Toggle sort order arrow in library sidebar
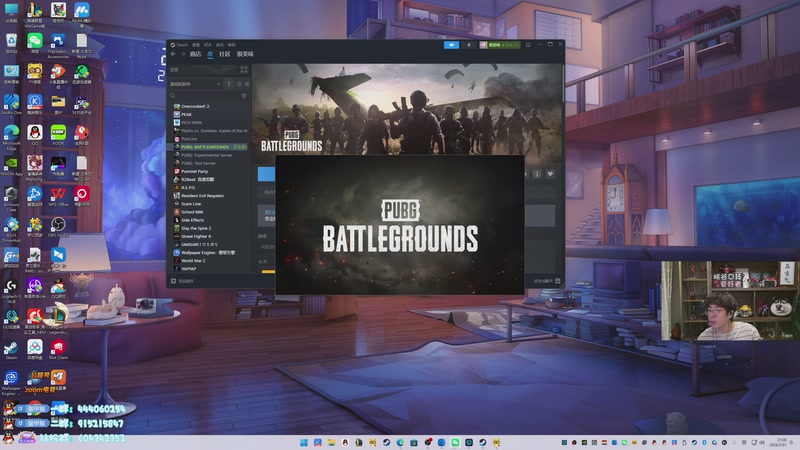The image size is (800, 450). pyautogui.click(x=229, y=84)
